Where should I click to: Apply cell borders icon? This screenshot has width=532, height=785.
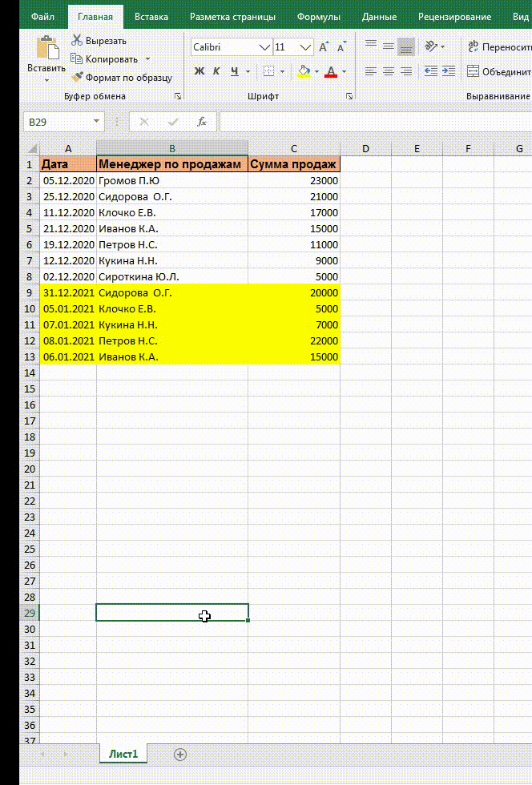click(x=269, y=71)
